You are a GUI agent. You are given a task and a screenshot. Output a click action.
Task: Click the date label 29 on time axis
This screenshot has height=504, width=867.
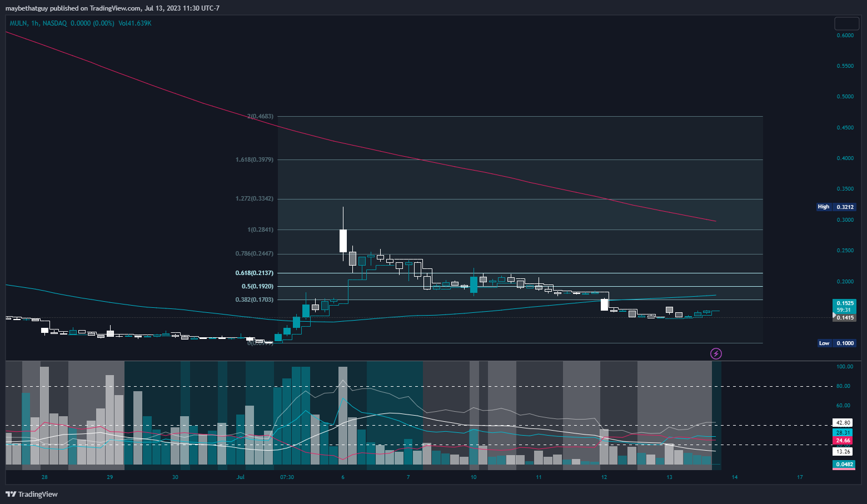click(110, 477)
